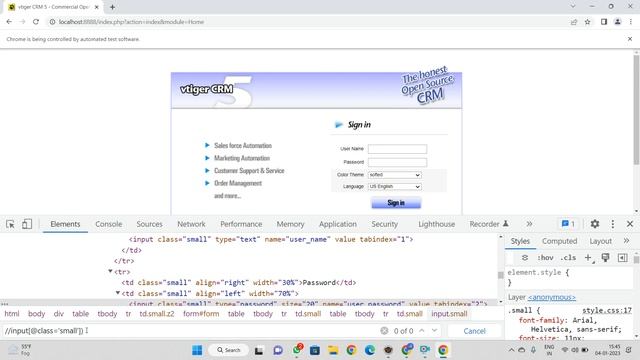This screenshot has height=360, width=640.
Task: Go to previous search result arrow
Action: (422, 331)
